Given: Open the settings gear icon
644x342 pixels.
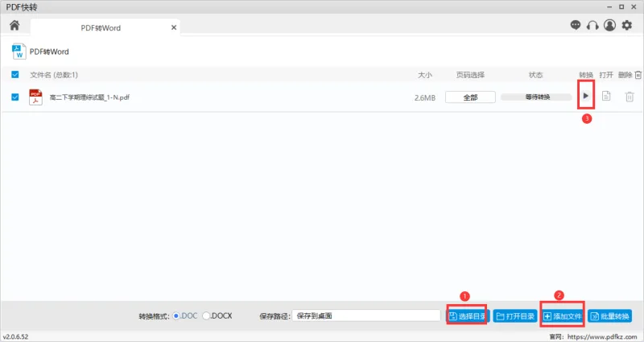Looking at the screenshot, I should 627,26.
